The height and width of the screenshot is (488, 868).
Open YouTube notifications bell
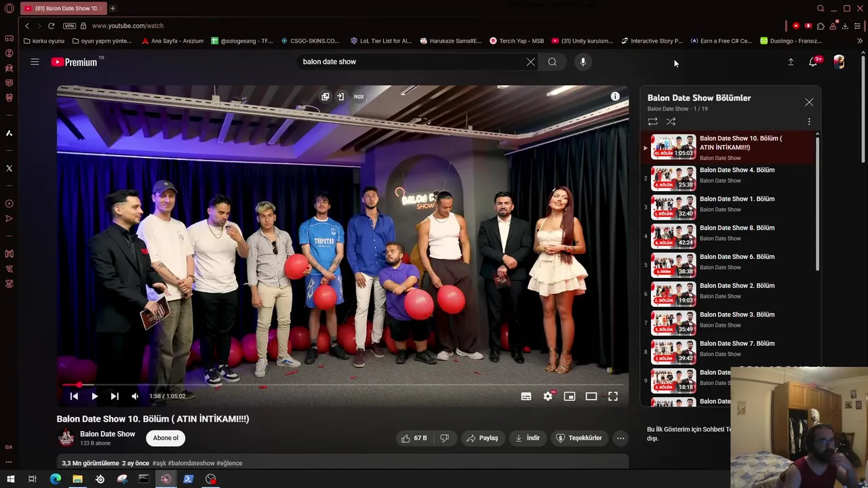813,62
